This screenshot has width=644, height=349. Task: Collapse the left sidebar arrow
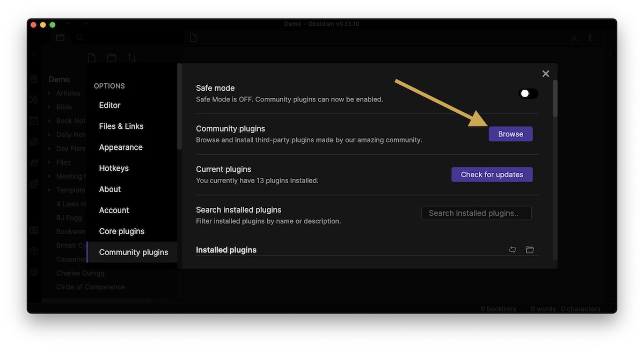click(34, 54)
